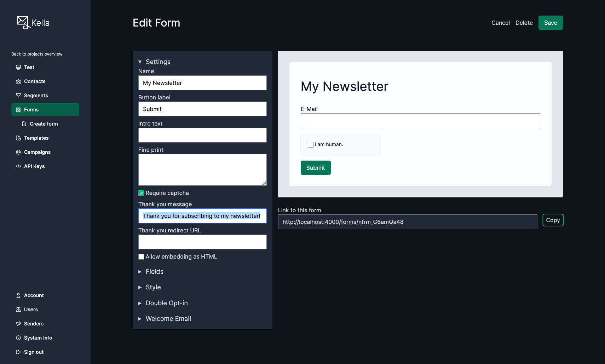
Task: Click the Contacts people icon in sidebar
Action: coord(18,81)
